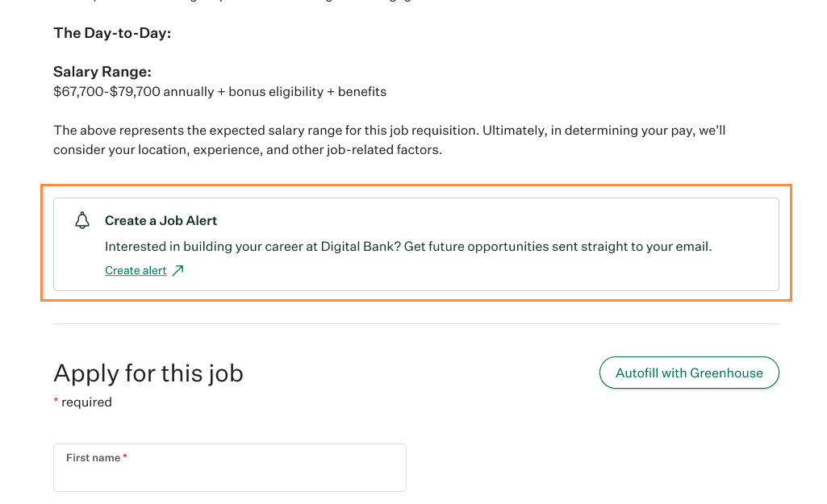Click the First name field label

click(94, 457)
